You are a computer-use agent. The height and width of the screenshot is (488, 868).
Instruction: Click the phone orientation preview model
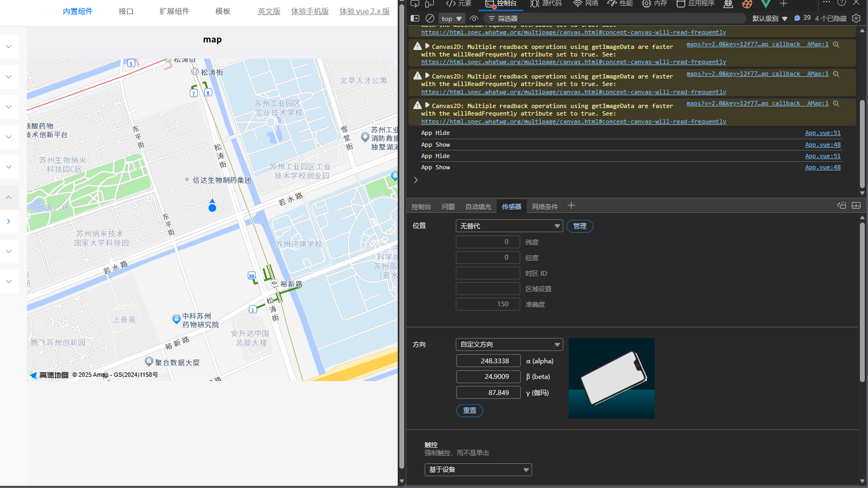point(612,378)
